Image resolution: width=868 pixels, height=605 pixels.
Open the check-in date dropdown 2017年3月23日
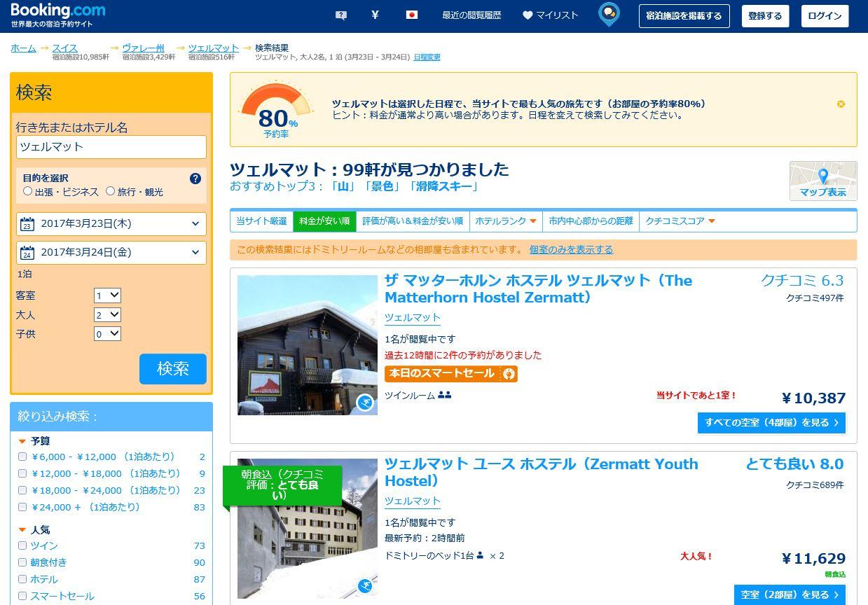click(111, 224)
